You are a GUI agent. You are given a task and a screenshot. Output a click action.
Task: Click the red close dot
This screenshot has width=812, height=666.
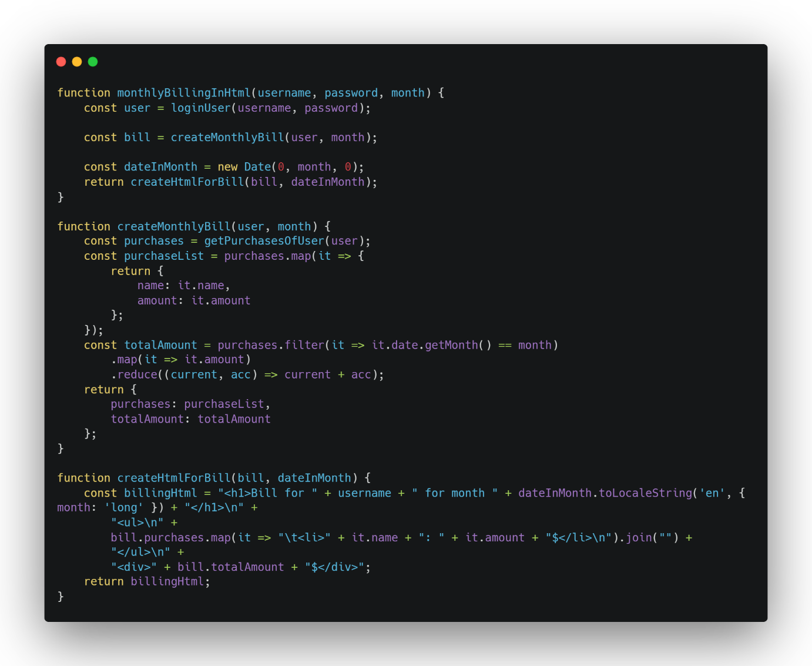[x=61, y=62]
